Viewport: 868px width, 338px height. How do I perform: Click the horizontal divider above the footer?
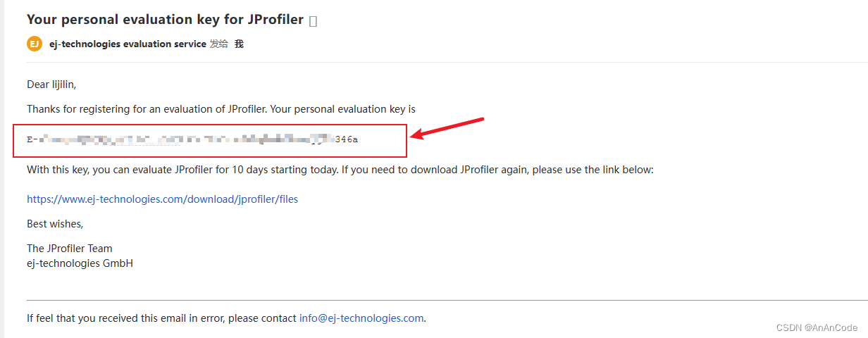point(447,301)
